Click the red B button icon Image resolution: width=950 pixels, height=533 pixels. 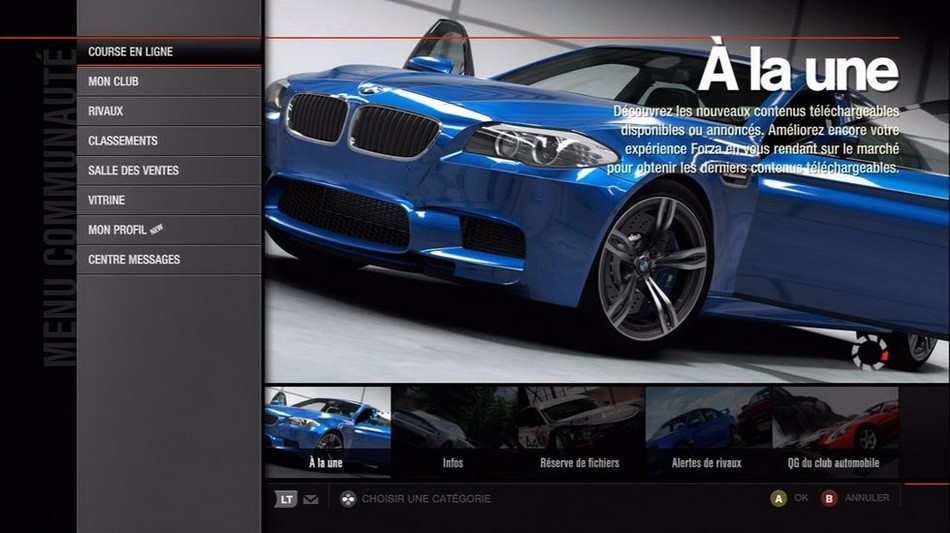click(x=829, y=498)
